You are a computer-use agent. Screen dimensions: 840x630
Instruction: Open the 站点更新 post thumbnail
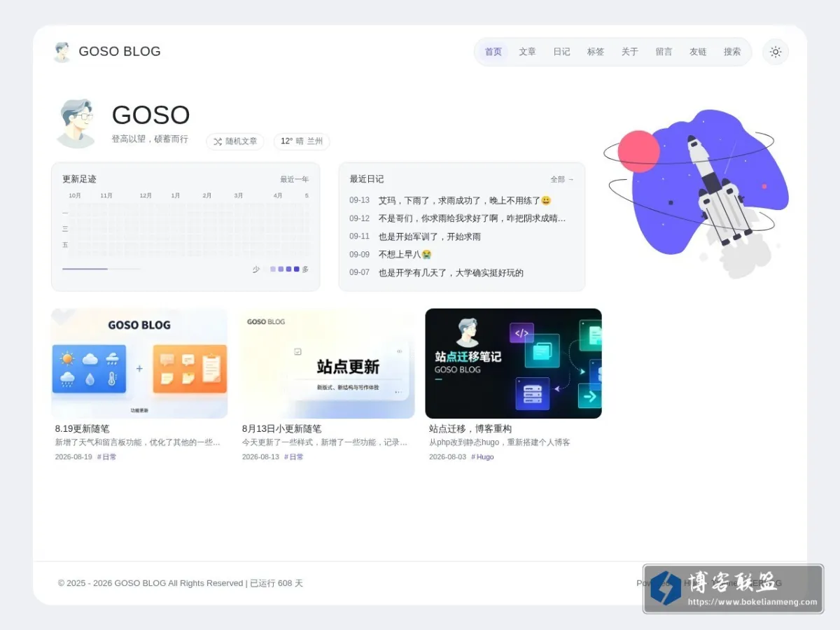(x=326, y=363)
